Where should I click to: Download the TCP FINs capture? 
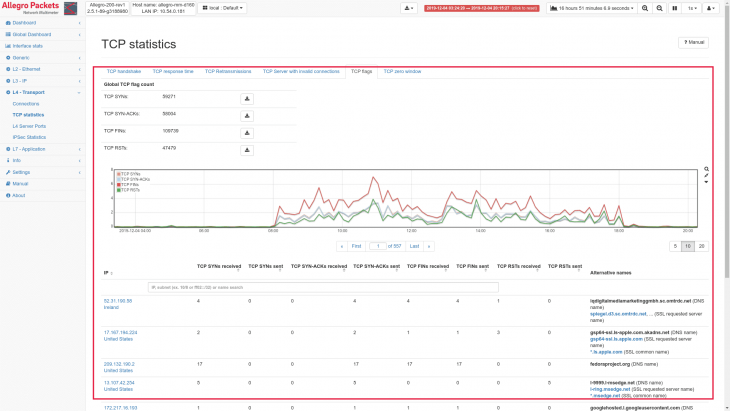[247, 131]
